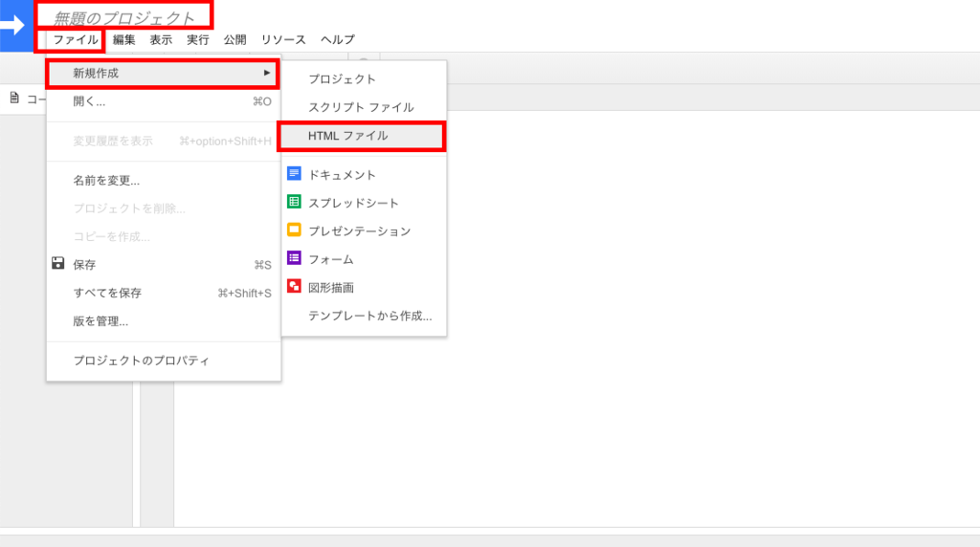Screen dimensions: 980x547
Task: Select テンプレートから作成... option
Action: (364, 316)
